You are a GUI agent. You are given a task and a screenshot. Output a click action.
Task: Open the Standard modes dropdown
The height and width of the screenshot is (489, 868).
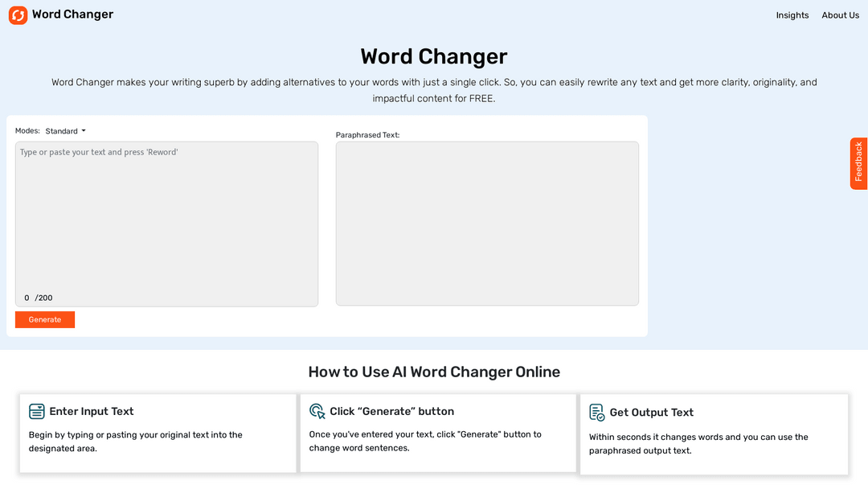[x=65, y=131]
